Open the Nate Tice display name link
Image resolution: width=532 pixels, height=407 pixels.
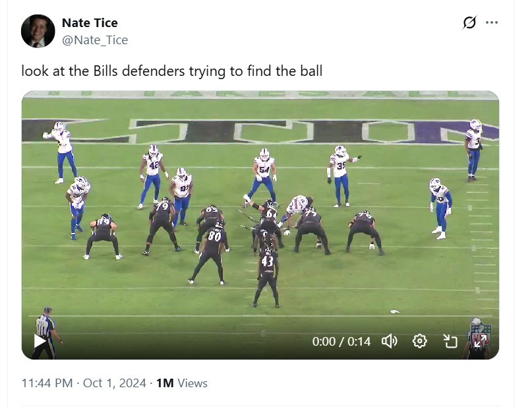pos(90,22)
